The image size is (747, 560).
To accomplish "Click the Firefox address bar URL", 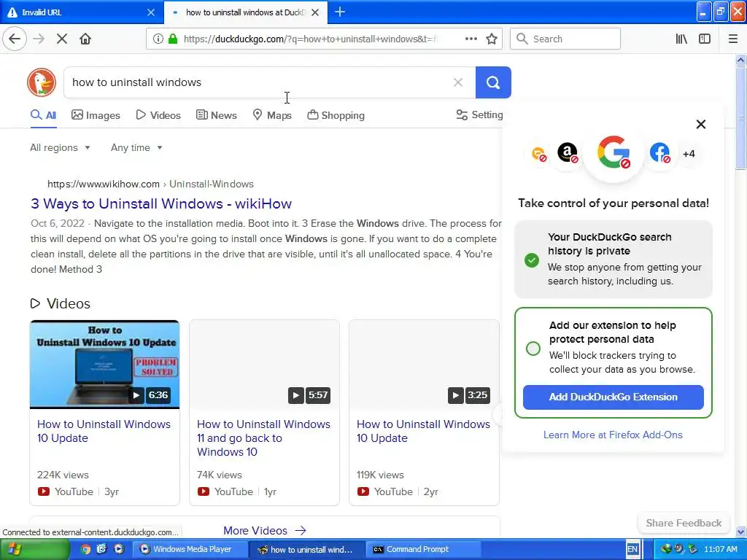I will 309,39.
